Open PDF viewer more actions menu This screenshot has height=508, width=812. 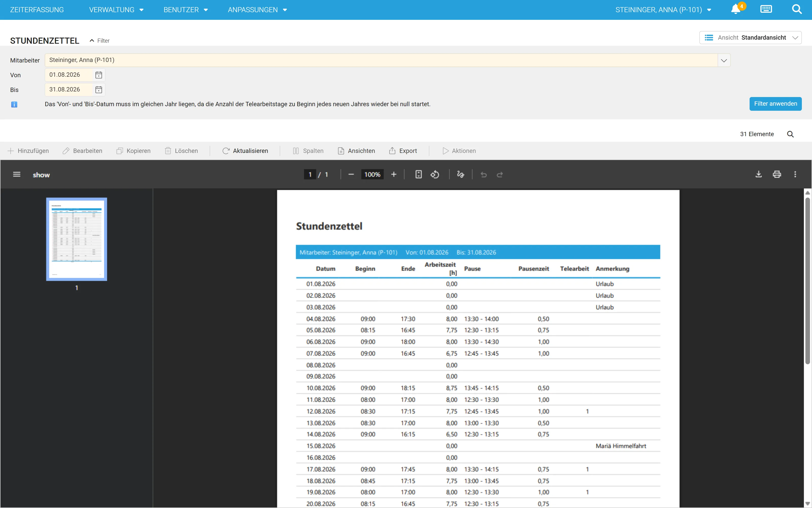795,174
